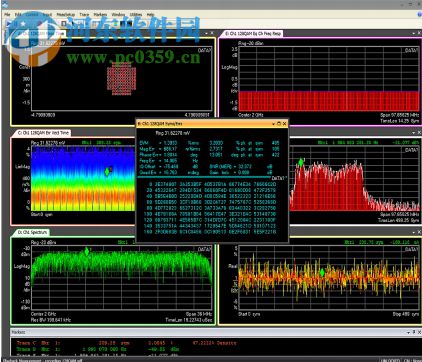
Task: Click the green marker on yellow real trace
Action: click(322, 272)
